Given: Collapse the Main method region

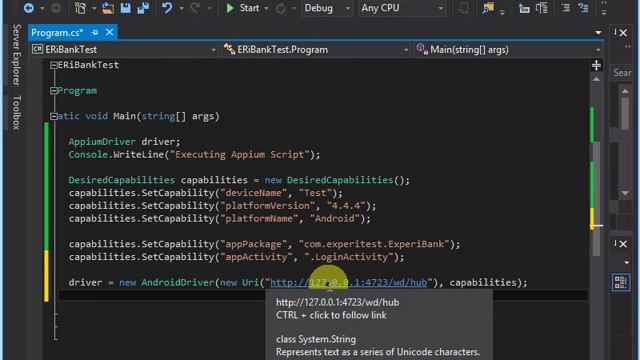Looking at the screenshot, I should [53, 116].
